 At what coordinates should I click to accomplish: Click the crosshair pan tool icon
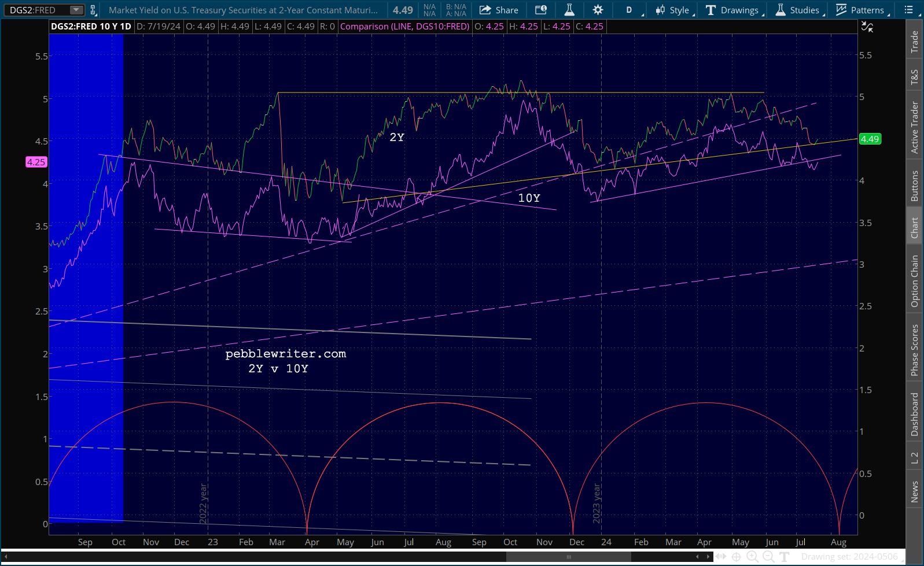[736, 557]
